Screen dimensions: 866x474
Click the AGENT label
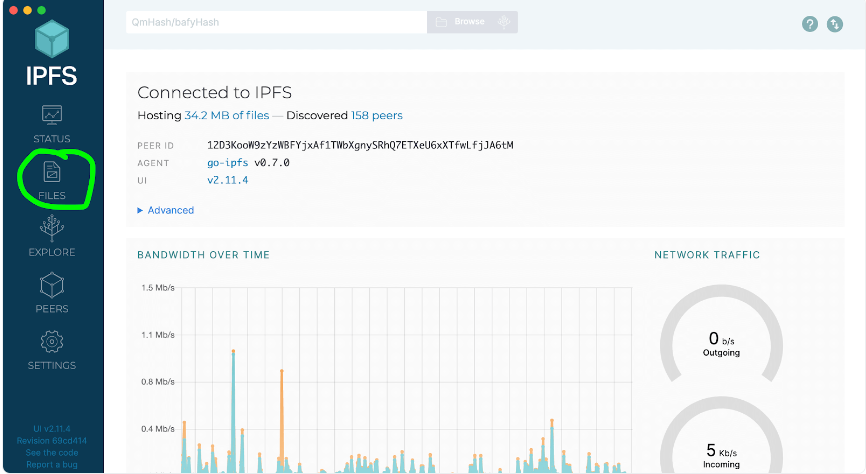pos(153,163)
